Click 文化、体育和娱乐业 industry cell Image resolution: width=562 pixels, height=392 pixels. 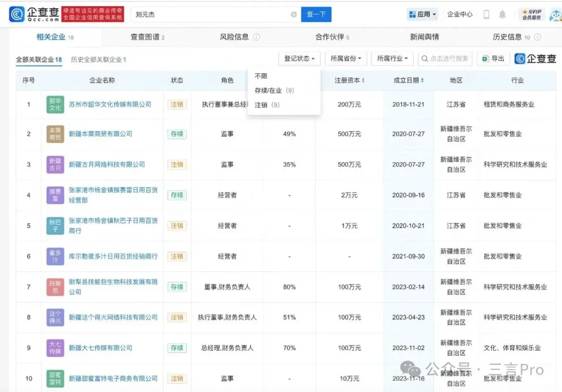point(512,348)
